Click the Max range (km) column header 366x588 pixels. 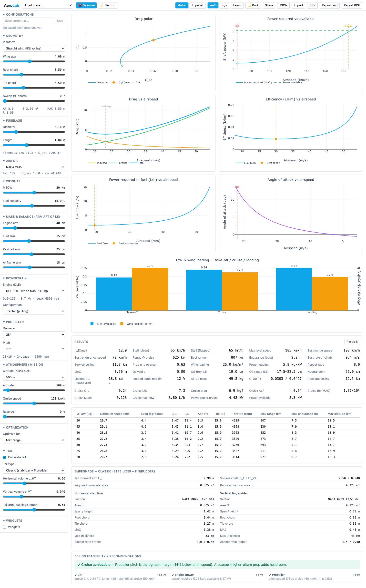(271, 414)
